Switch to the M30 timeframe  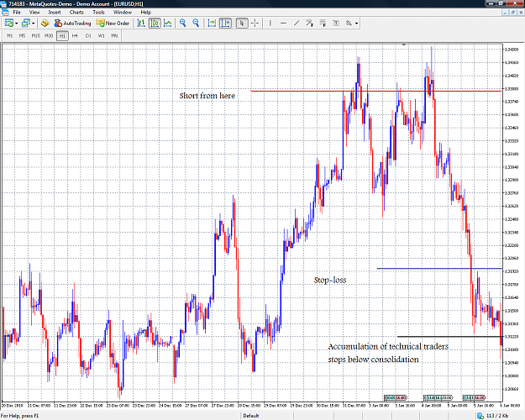[x=49, y=36]
